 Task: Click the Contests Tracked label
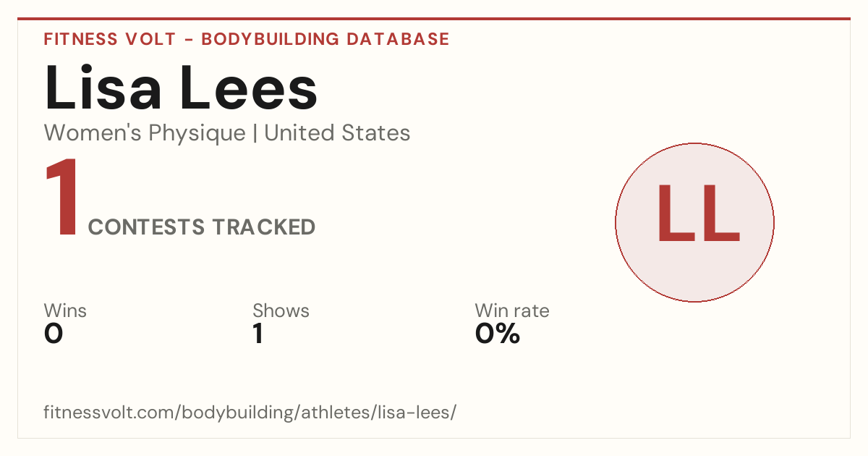point(202,227)
